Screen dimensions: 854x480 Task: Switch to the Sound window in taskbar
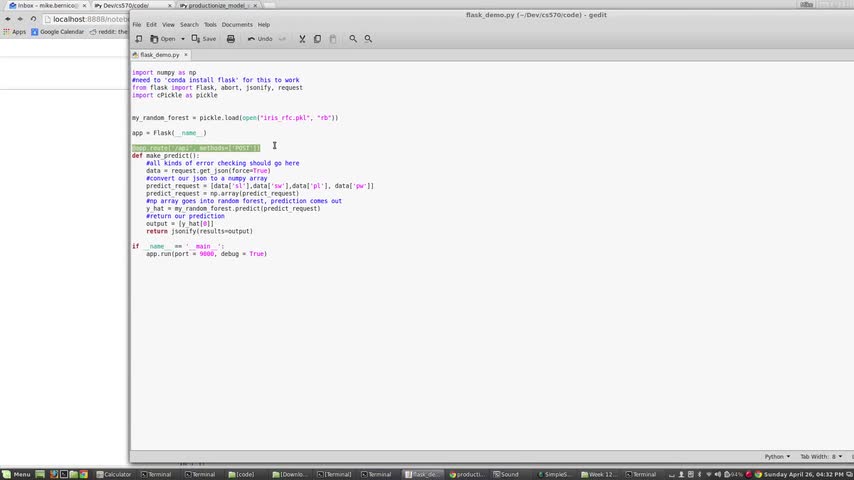(x=506, y=475)
